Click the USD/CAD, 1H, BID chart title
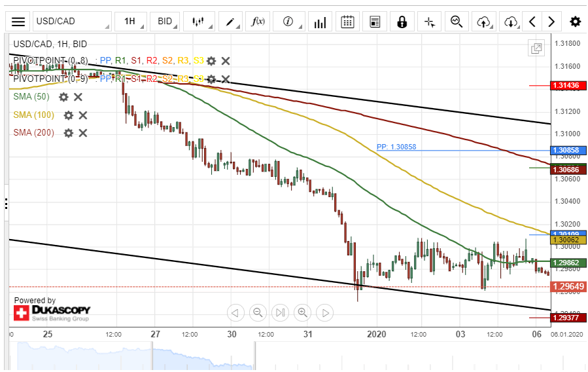This screenshot has height=372, width=588. [x=50, y=44]
